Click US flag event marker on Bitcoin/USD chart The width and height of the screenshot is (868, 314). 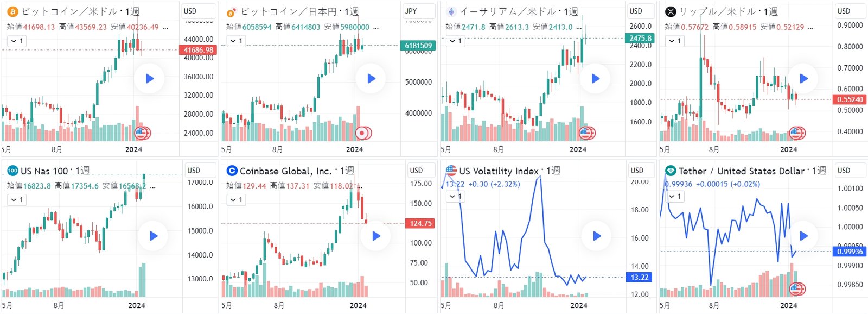[x=142, y=132]
